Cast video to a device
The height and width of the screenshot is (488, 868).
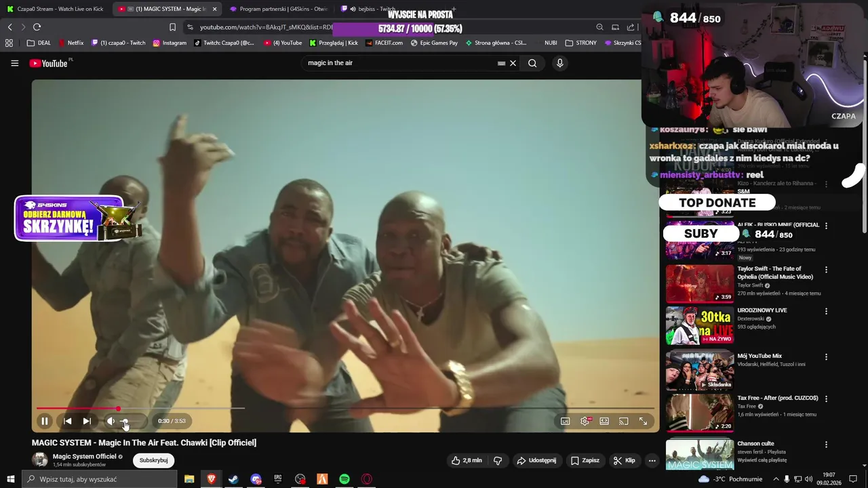[624, 421]
